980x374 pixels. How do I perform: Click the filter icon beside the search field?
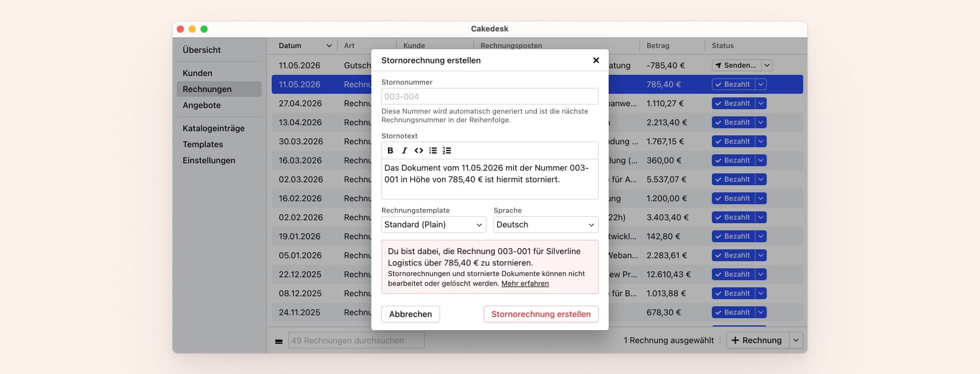click(x=279, y=341)
